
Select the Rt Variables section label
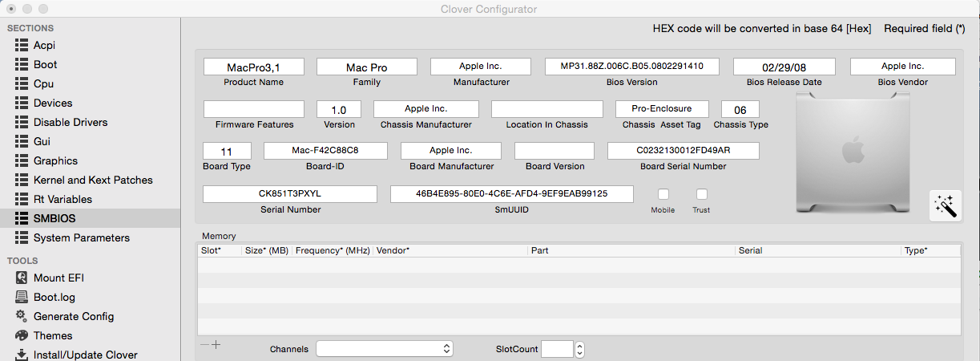[x=63, y=199]
